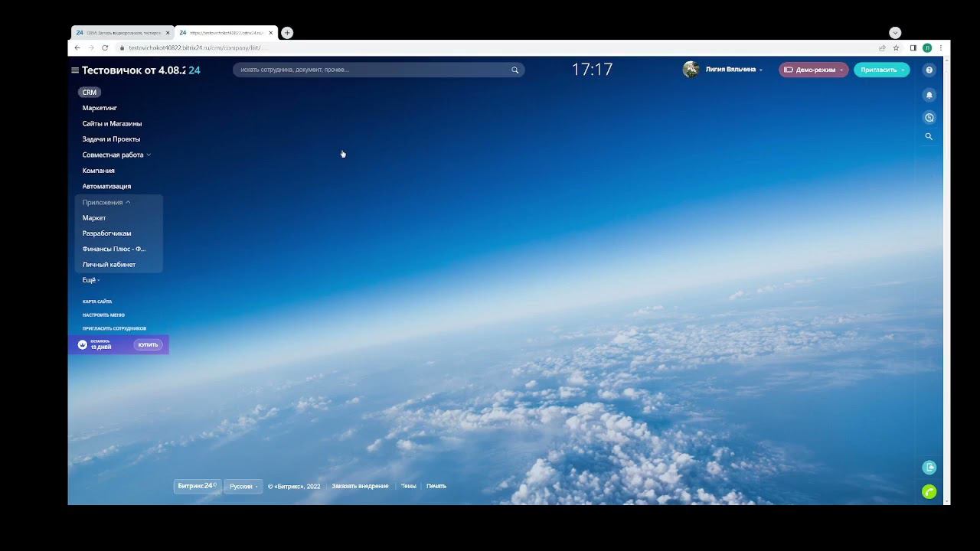
Task: Open the hamburger menu next to Тестовичок
Action: [75, 70]
